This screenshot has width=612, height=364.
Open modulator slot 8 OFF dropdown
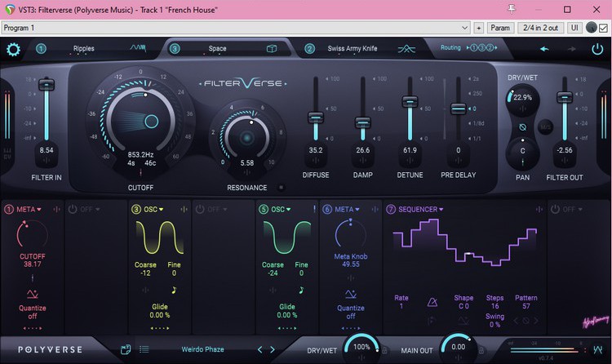point(573,210)
